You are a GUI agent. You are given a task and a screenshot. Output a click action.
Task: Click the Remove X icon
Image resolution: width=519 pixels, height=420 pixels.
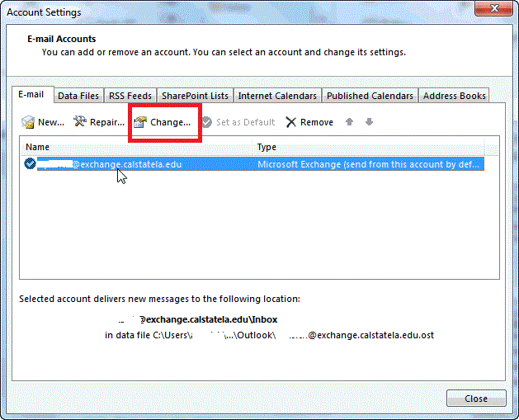tap(290, 122)
